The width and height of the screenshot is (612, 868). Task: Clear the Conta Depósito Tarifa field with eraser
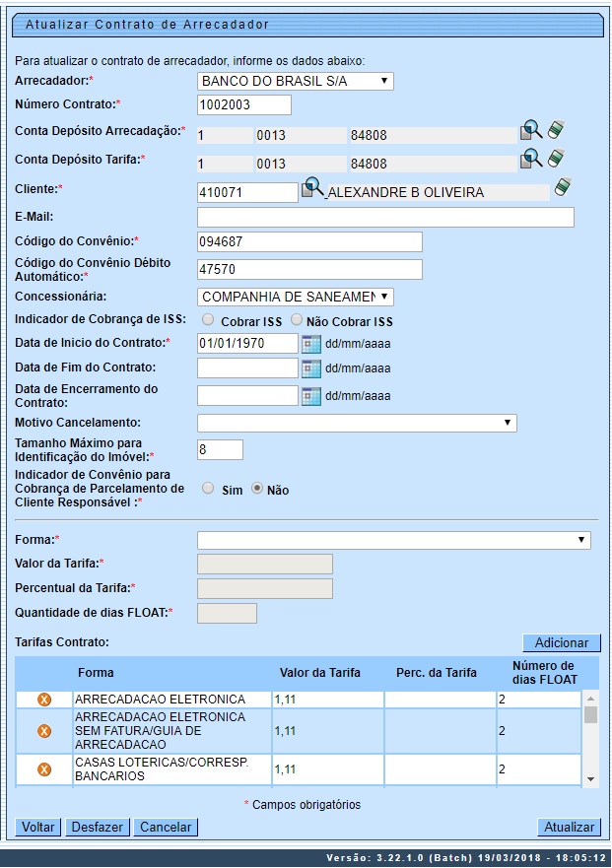click(x=556, y=159)
